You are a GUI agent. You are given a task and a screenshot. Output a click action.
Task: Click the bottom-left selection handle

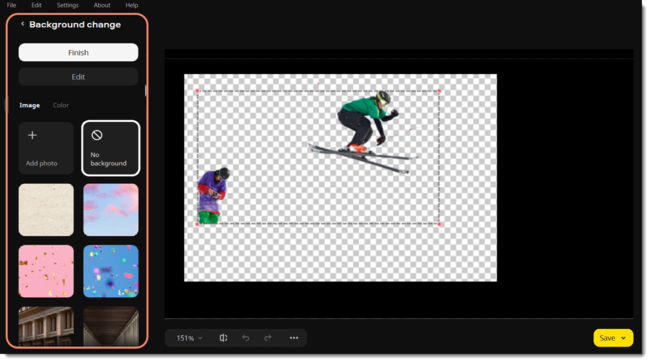[197, 224]
